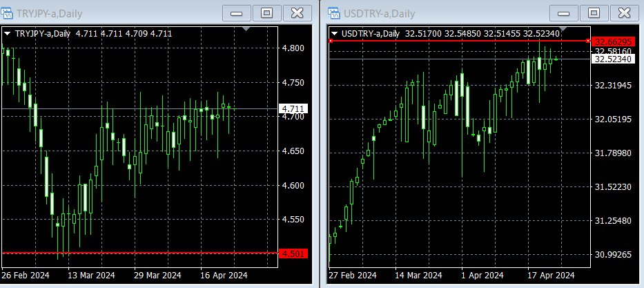644x288 pixels.
Task: Click the chart shift marker in USDTRY chart
Action: pos(563,29)
